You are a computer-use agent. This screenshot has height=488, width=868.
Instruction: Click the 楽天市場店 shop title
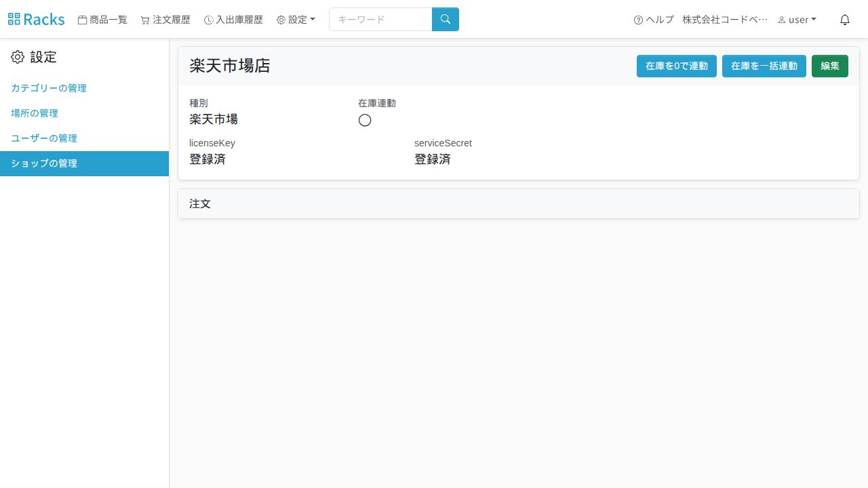[230, 66]
